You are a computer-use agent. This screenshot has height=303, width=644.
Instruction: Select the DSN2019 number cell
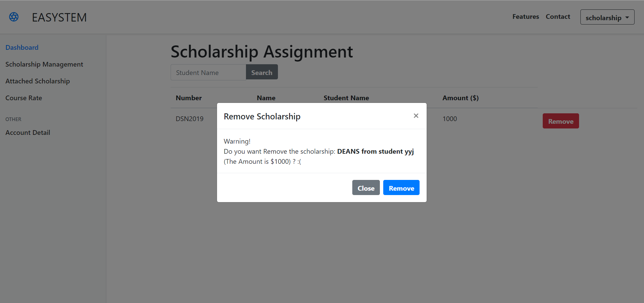click(x=189, y=119)
